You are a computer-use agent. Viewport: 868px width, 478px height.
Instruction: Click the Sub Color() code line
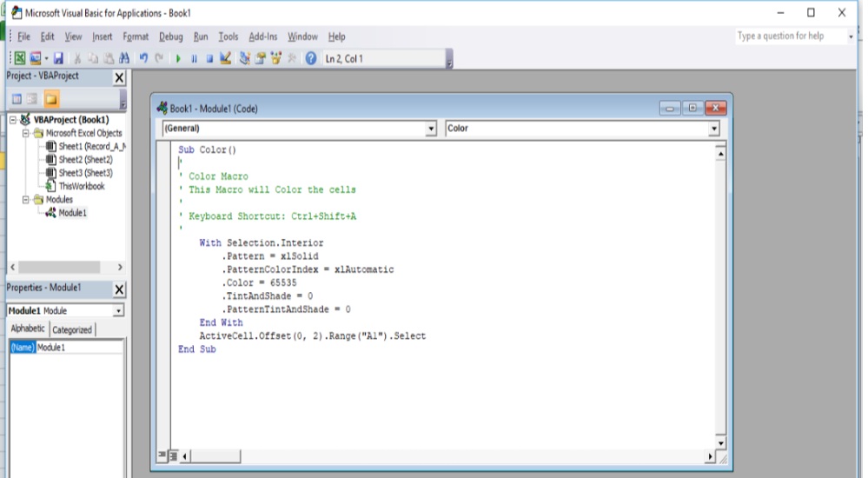click(207, 149)
